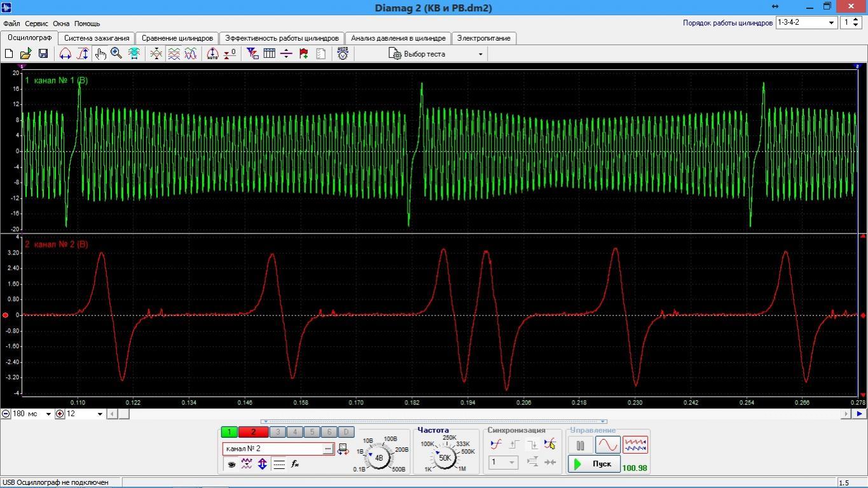Image resolution: width=868 pixels, height=488 pixels.
Task: Click scrollbar left arrow under graph
Action: point(112,414)
